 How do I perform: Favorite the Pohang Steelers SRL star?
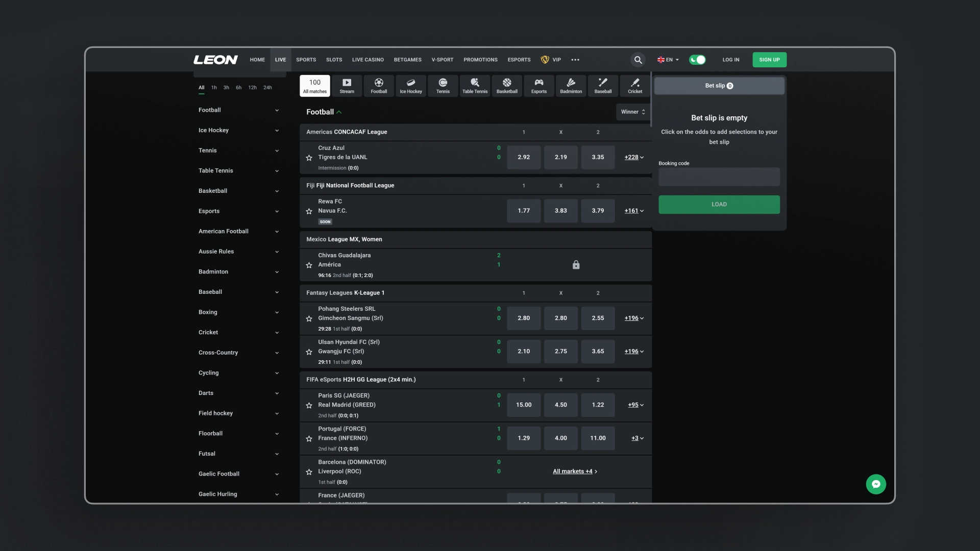309,319
